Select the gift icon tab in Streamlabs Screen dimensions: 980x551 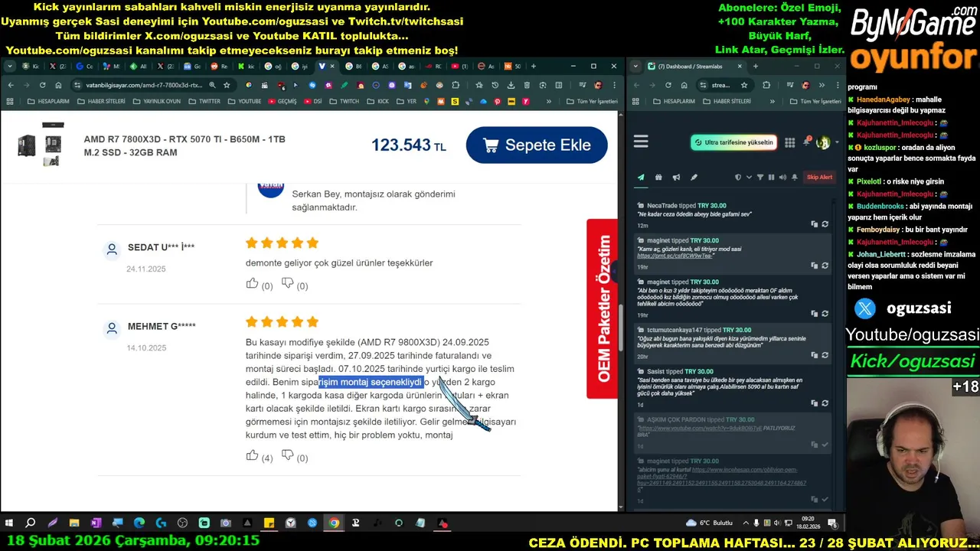[658, 177]
